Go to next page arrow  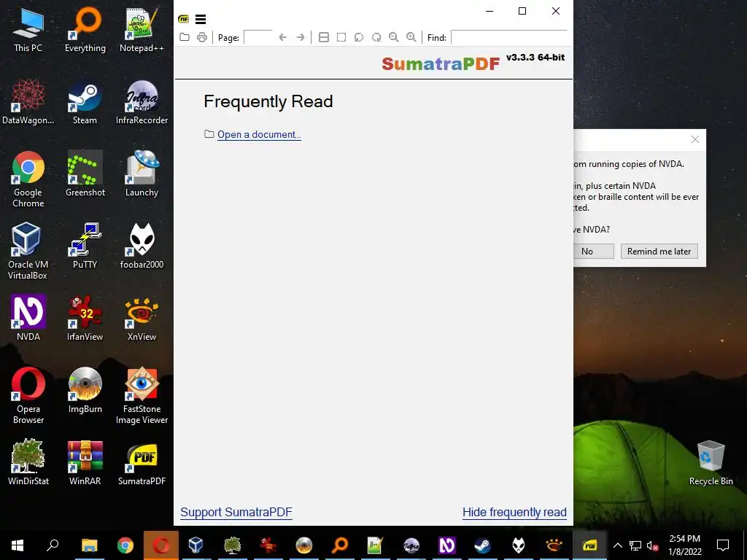tap(300, 37)
